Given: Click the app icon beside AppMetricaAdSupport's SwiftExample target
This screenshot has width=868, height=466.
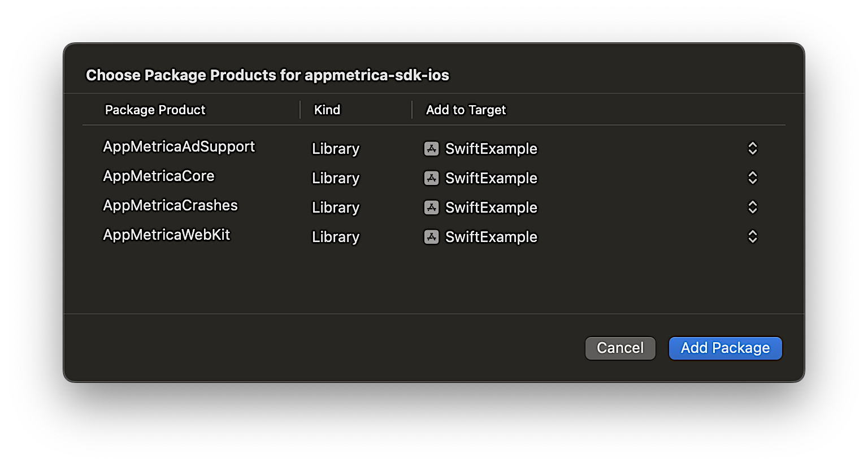Looking at the screenshot, I should click(431, 149).
